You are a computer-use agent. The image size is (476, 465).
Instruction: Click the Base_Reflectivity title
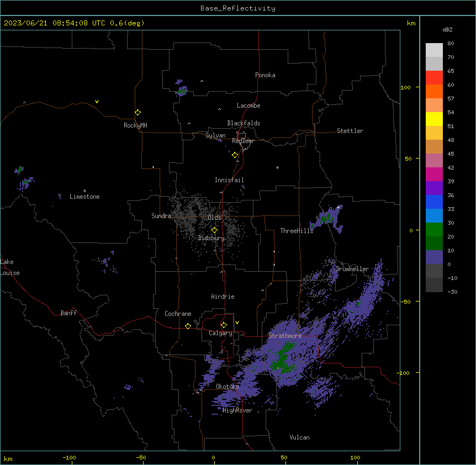coord(238,8)
